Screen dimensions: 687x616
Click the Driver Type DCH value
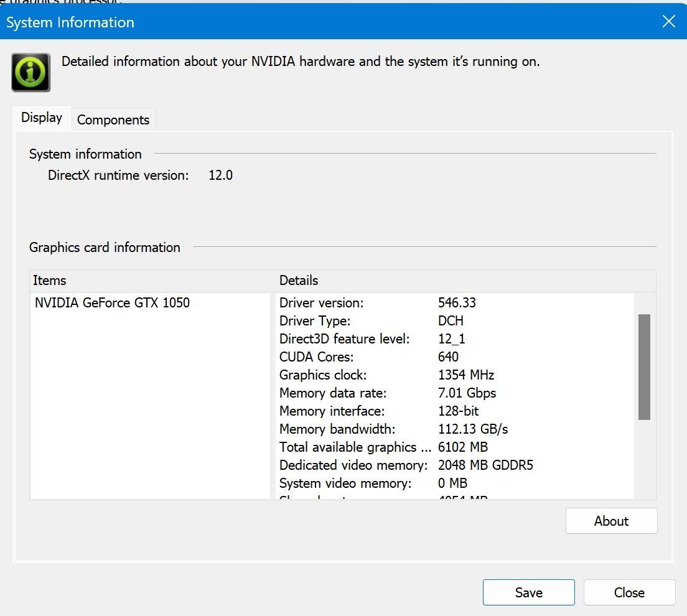(451, 320)
